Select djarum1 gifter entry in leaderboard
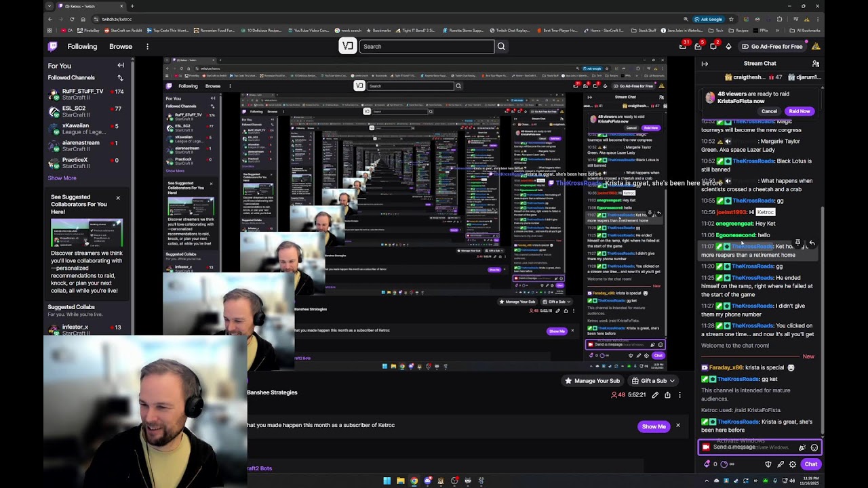868x488 pixels. pyautogui.click(x=803, y=77)
